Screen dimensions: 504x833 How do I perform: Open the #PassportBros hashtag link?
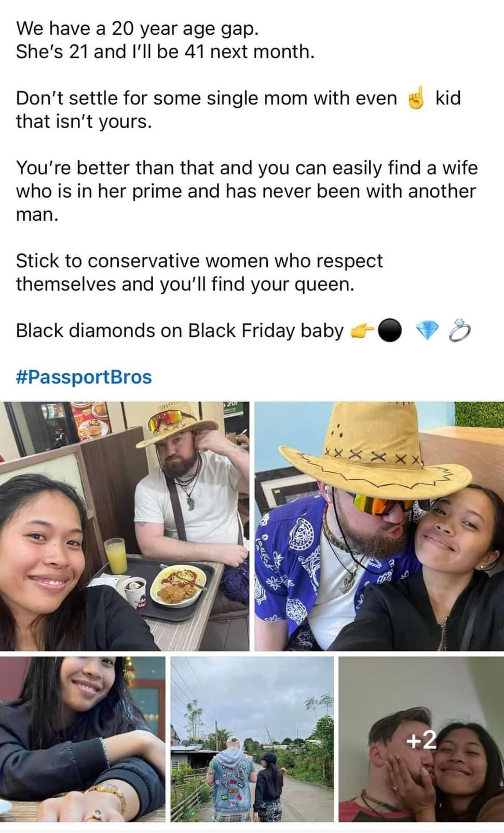84,377
